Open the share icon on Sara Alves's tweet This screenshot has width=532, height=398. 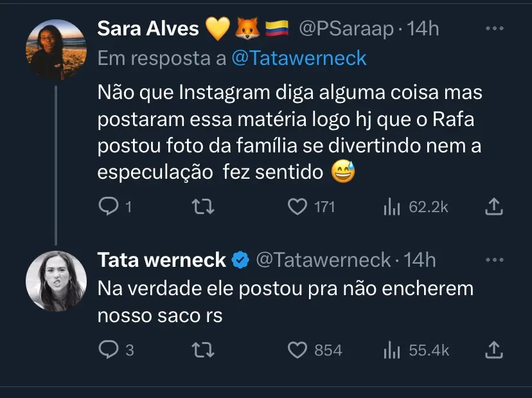tap(493, 206)
